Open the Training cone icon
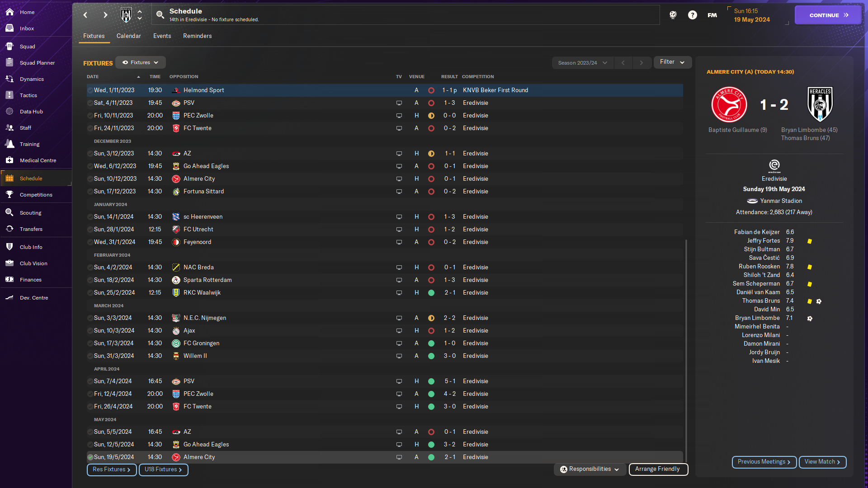Image resolution: width=868 pixels, height=488 pixels. coord(9,144)
